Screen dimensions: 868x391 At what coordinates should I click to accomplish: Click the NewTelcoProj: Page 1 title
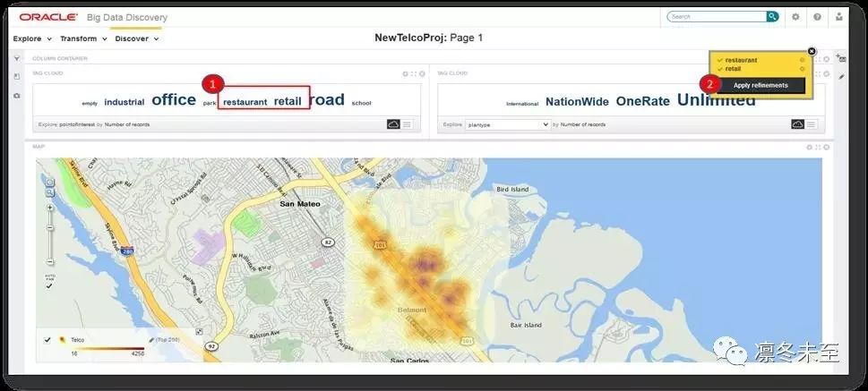tap(429, 38)
